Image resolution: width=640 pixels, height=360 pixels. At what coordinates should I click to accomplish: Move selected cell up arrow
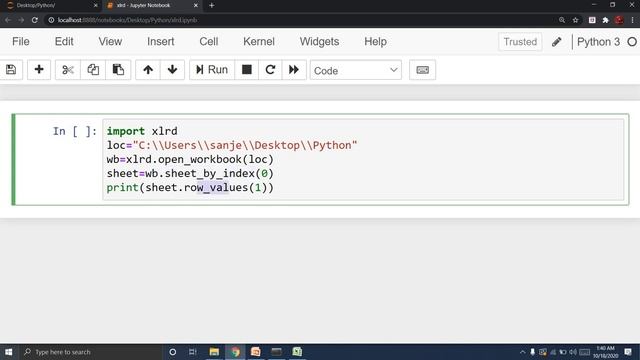[148, 70]
